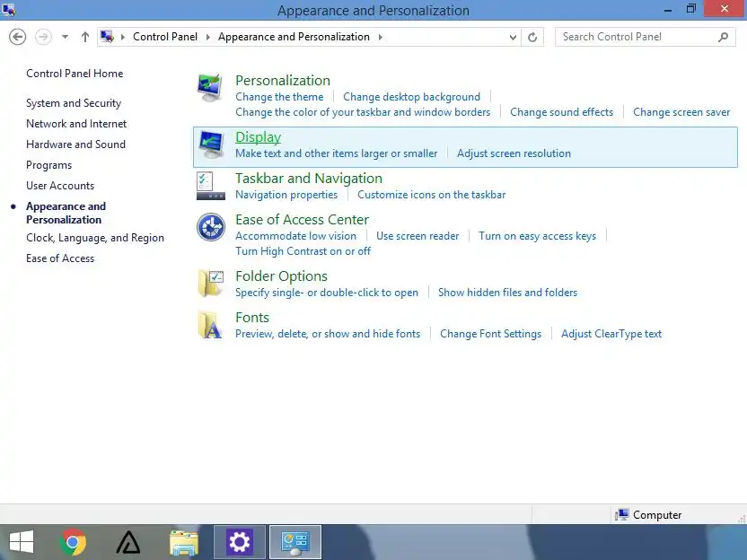Click Turn on easy access keys

tap(538, 236)
